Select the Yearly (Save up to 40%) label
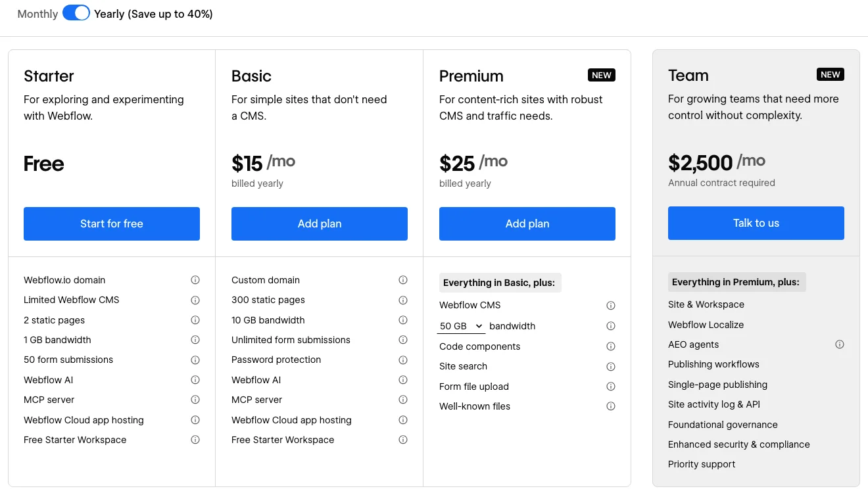Image resolution: width=868 pixels, height=493 pixels. (x=154, y=14)
